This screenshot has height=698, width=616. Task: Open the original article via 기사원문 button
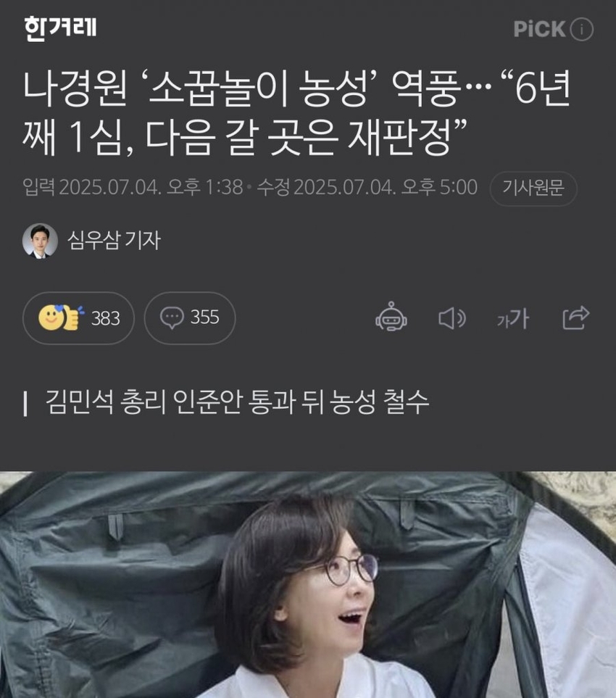[533, 188]
